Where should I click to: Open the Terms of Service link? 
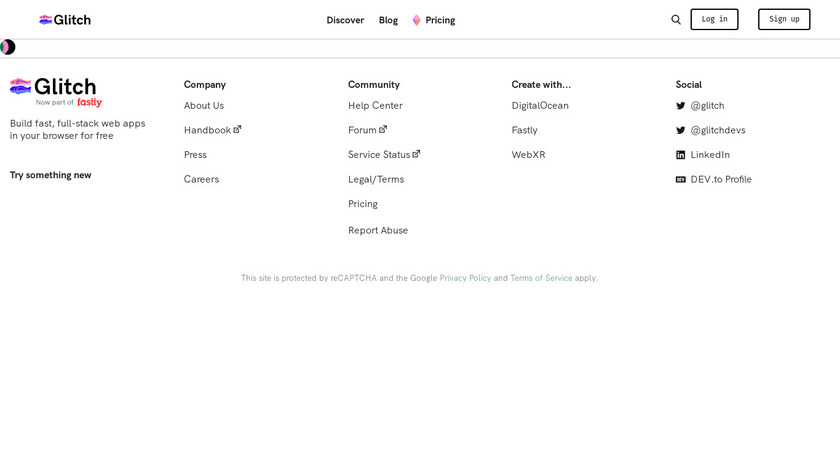(541, 278)
